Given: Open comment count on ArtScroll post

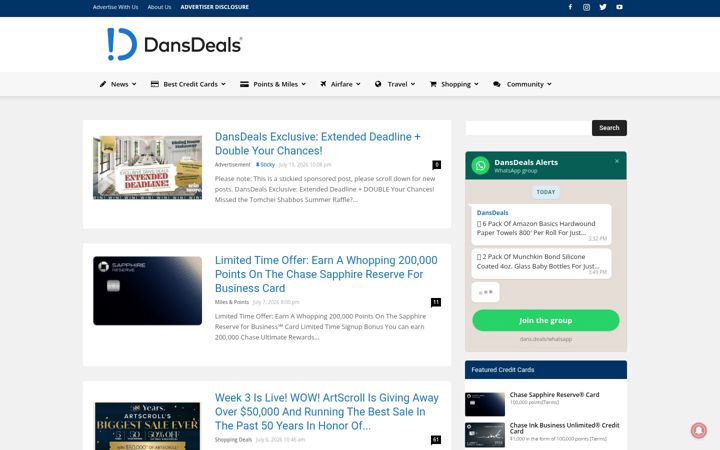Looking at the screenshot, I should pyautogui.click(x=436, y=440).
